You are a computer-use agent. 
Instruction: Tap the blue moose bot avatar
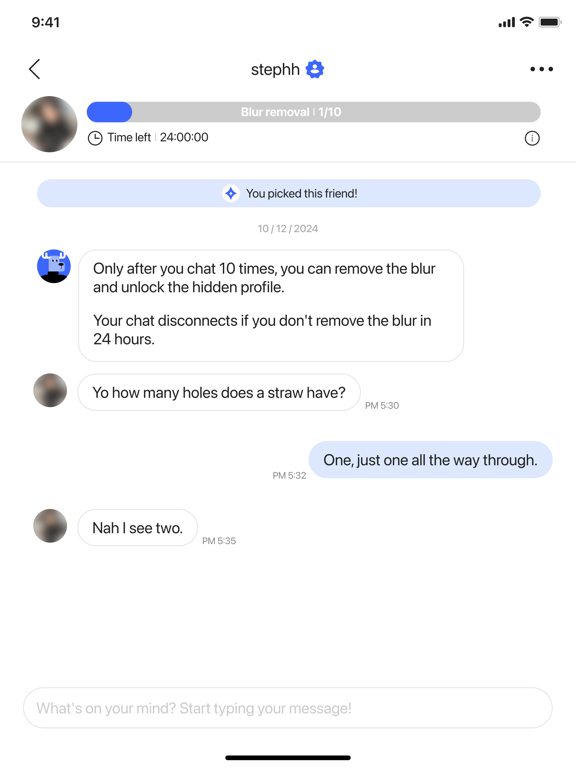pyautogui.click(x=54, y=266)
